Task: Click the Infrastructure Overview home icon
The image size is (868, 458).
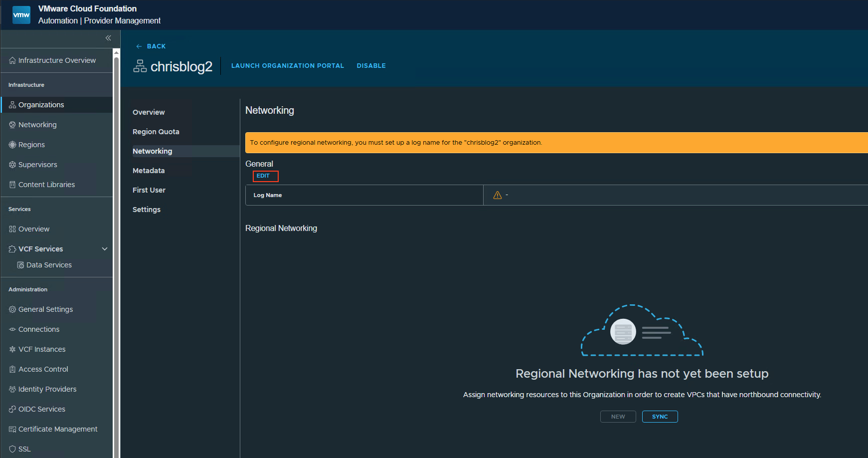Action: coord(12,60)
